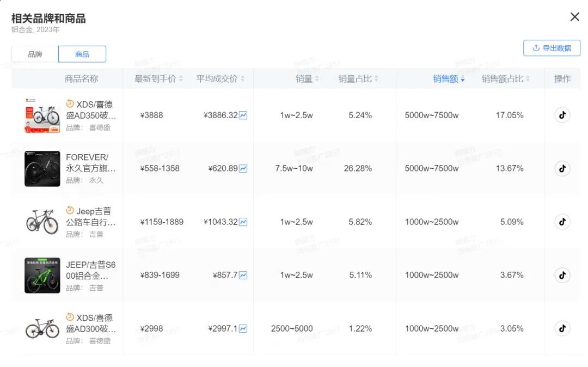Toggle 销售额 sort order
Screen dimensions: 588x367
coord(449,79)
